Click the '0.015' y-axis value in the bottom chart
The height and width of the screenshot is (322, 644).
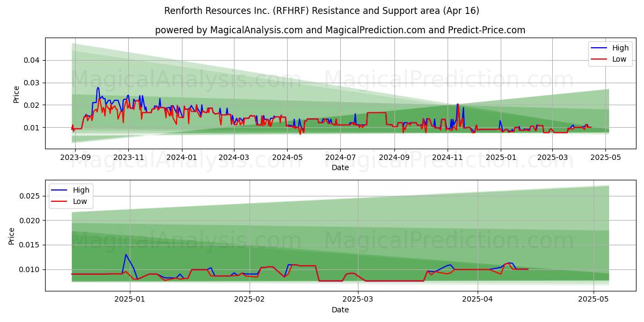pyautogui.click(x=30, y=245)
